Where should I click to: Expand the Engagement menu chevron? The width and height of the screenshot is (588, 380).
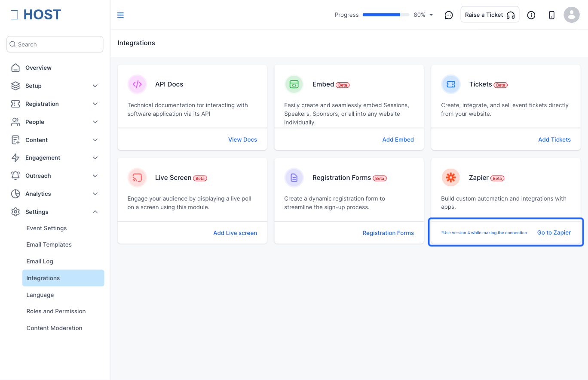[x=95, y=158]
